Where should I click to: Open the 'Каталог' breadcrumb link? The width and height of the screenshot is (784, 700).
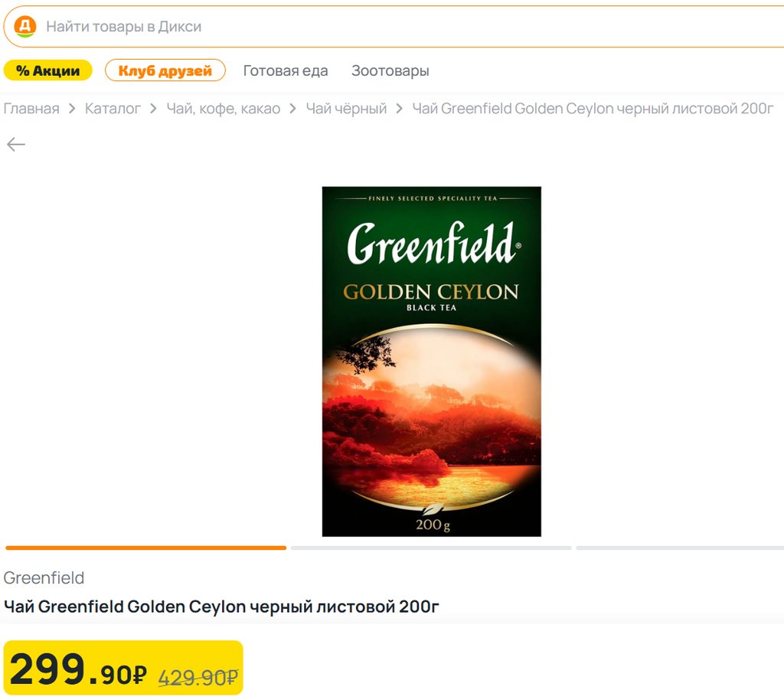point(113,109)
